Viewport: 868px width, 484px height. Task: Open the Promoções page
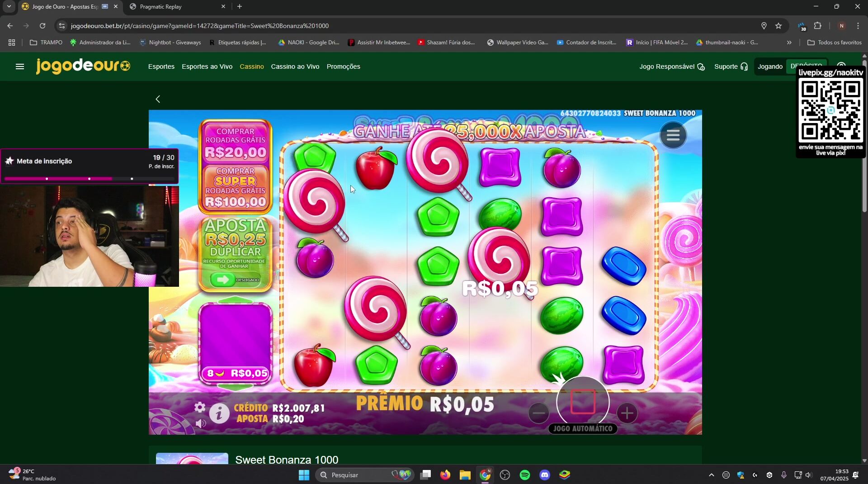pos(343,66)
